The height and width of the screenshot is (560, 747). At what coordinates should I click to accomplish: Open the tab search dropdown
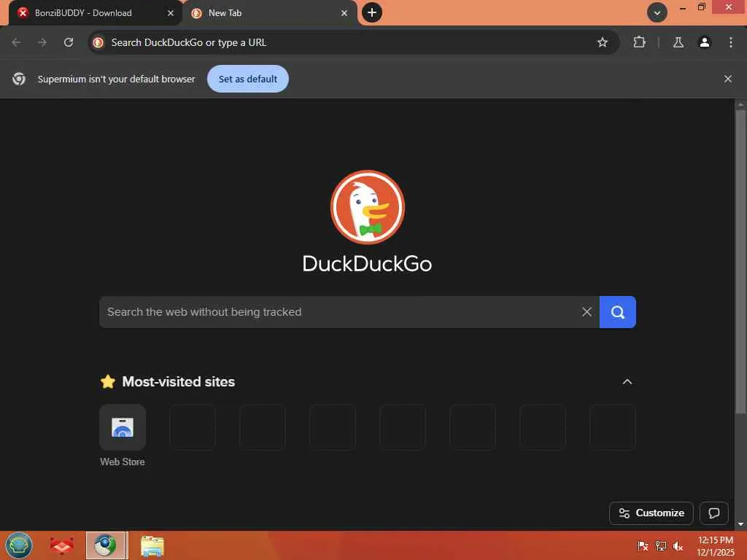click(657, 13)
